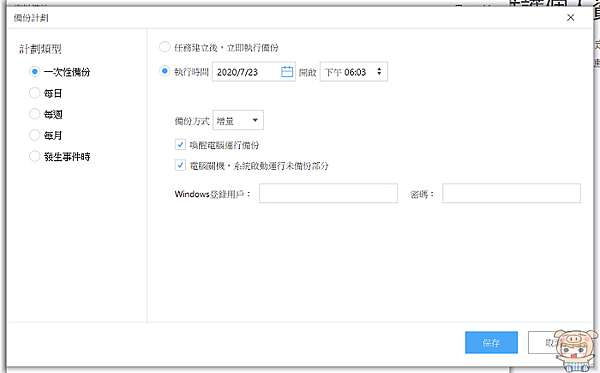This screenshot has height=373, width=600.
Task: Open the 備份方式 dropdown set to 增量
Action: tap(238, 121)
